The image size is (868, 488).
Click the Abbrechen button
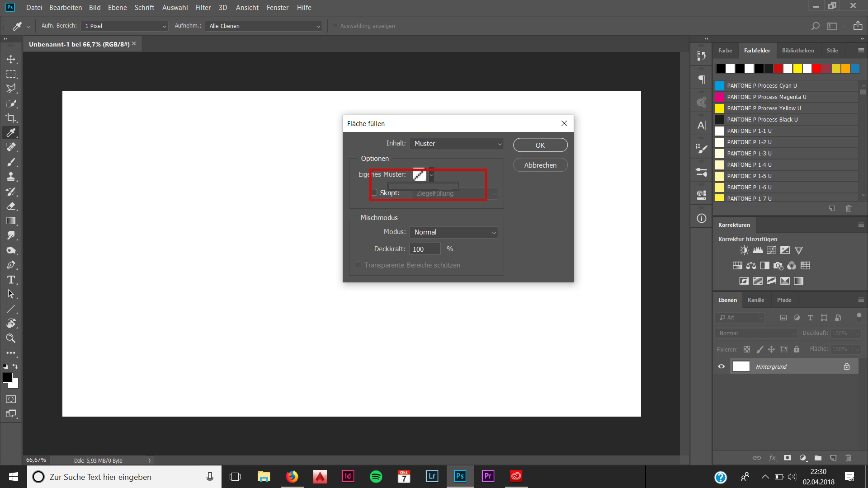pos(540,165)
